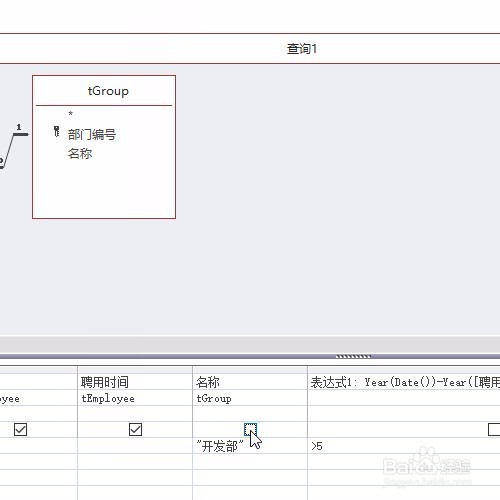Click the sort cell under tGroup in 名称 column
Image resolution: width=500 pixels, height=500 pixels.
pos(250,414)
